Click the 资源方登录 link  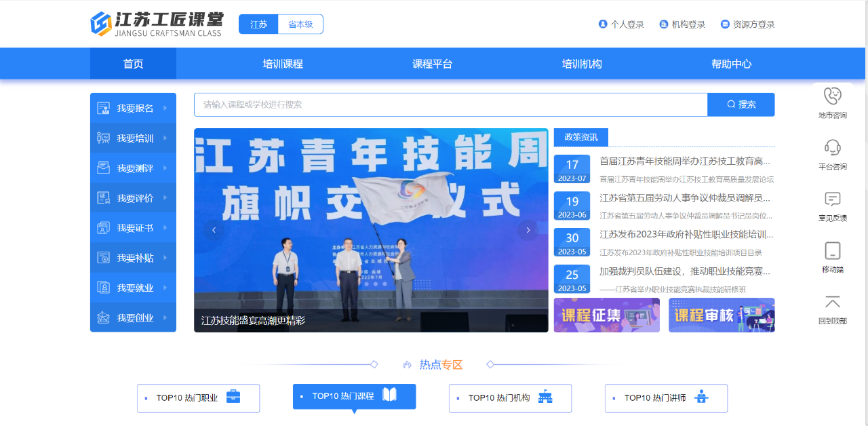753,24
